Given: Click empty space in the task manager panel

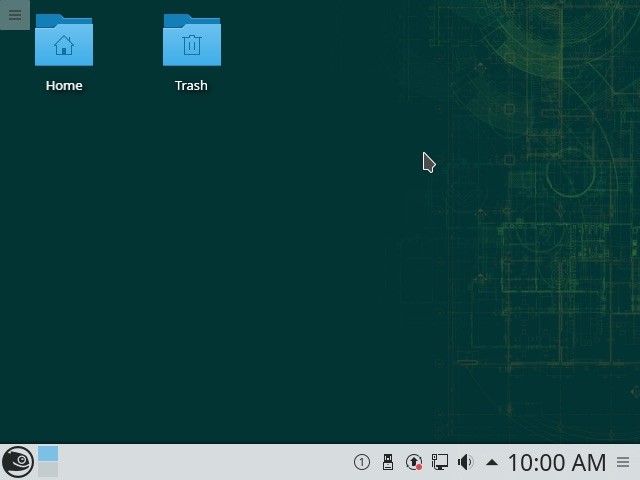Looking at the screenshot, I should coord(200,462).
